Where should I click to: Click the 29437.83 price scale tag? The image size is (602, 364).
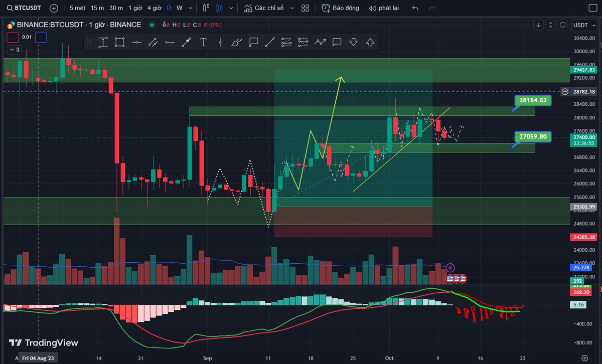[584, 70]
